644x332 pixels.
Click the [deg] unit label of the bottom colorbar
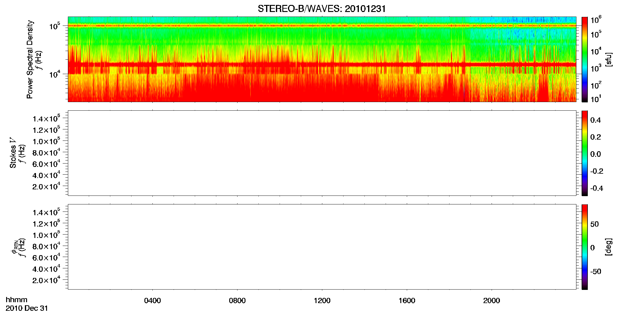(608, 247)
